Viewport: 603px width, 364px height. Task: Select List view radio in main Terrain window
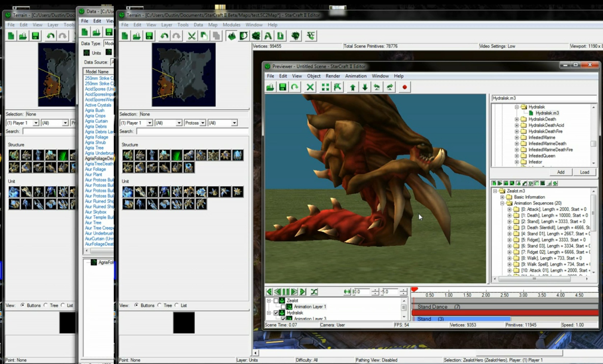(x=176, y=305)
